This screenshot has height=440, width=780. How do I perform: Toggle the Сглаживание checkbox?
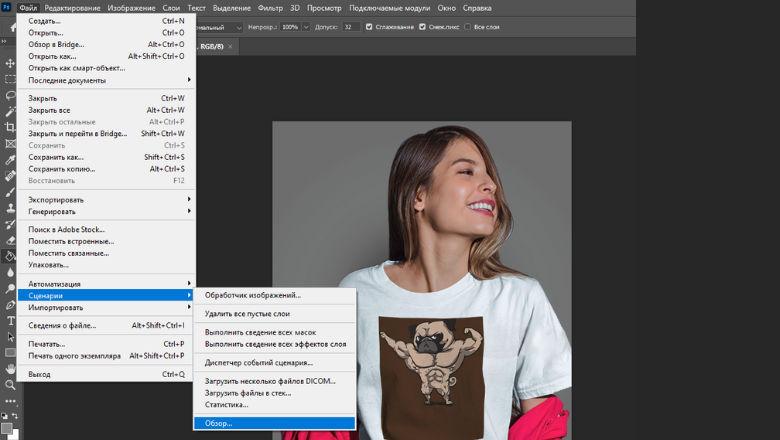click(370, 27)
